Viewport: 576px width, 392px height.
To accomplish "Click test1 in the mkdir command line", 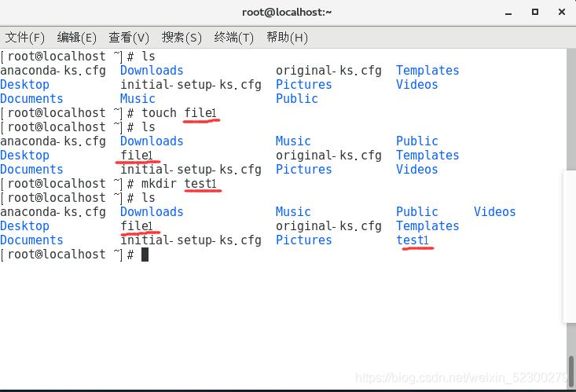I will 200,183.
